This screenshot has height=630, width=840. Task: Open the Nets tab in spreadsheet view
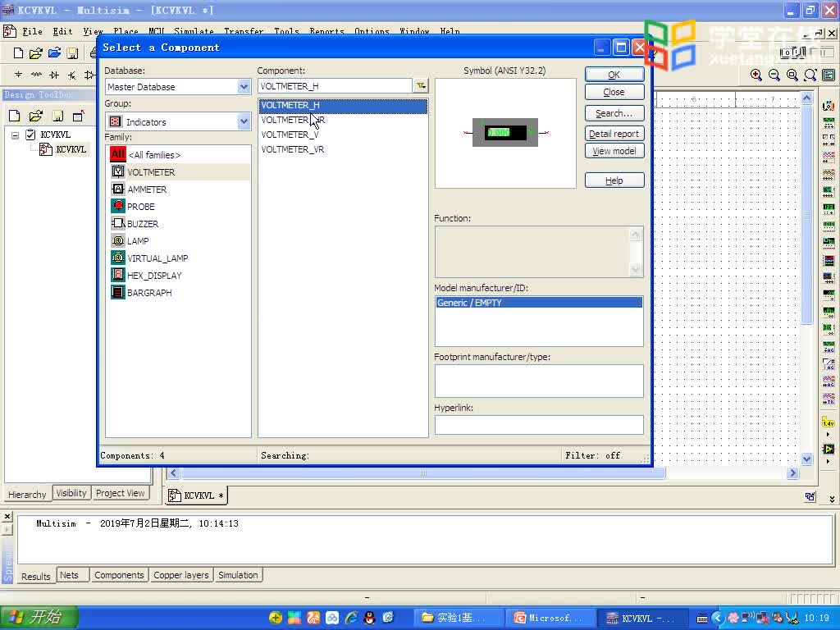69,575
